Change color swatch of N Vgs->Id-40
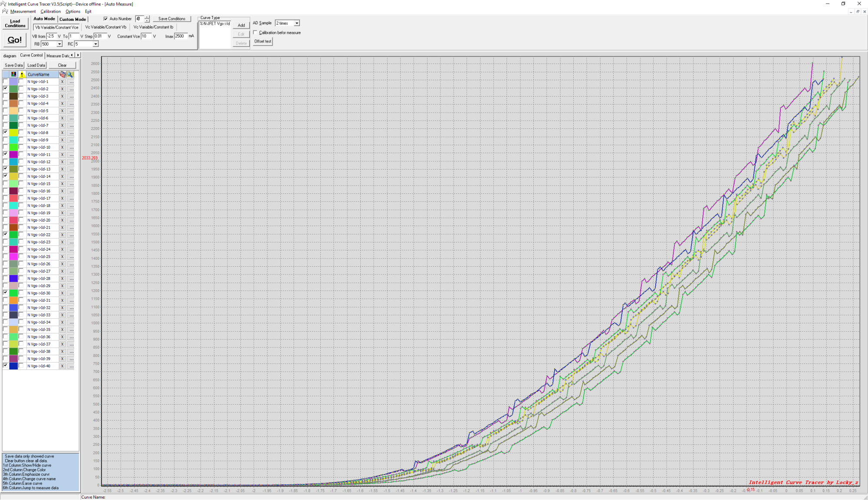Screen dimensions: 868x500 point(13,366)
